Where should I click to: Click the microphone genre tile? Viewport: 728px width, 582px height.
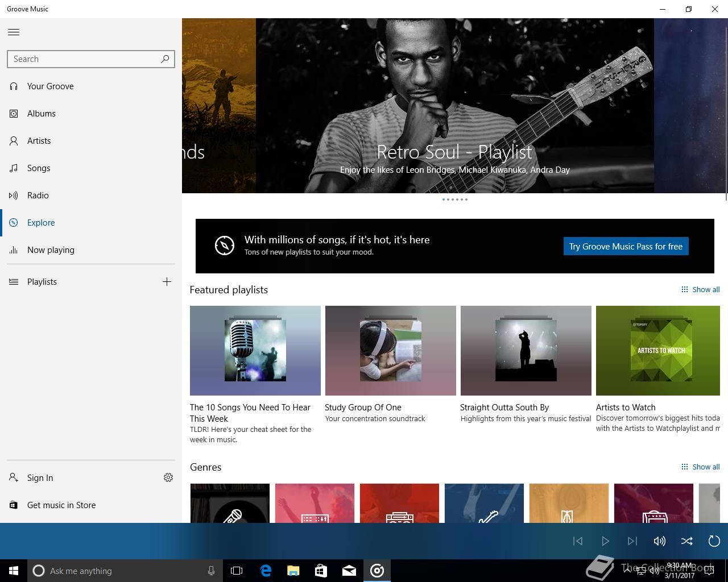pyautogui.click(x=230, y=503)
